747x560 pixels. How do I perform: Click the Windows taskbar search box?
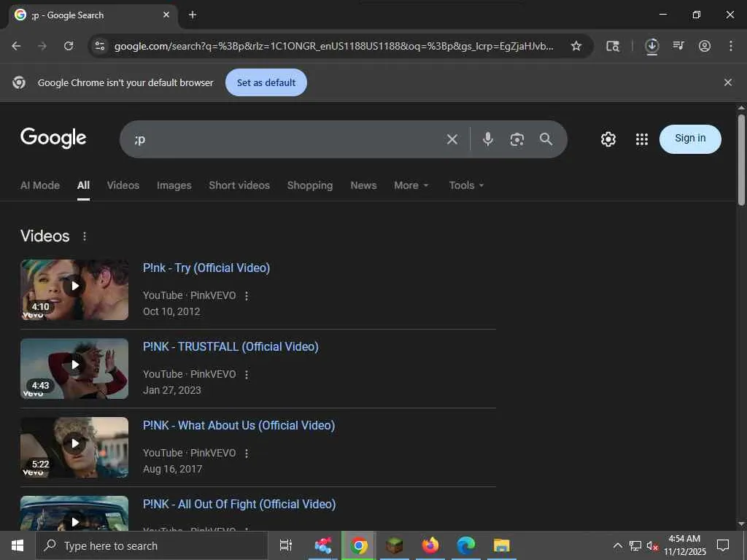pos(152,545)
